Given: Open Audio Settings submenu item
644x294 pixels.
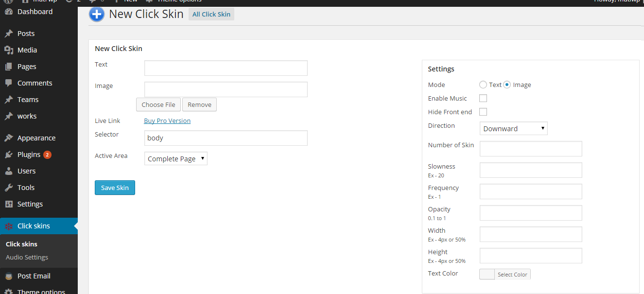Looking at the screenshot, I should tap(27, 258).
